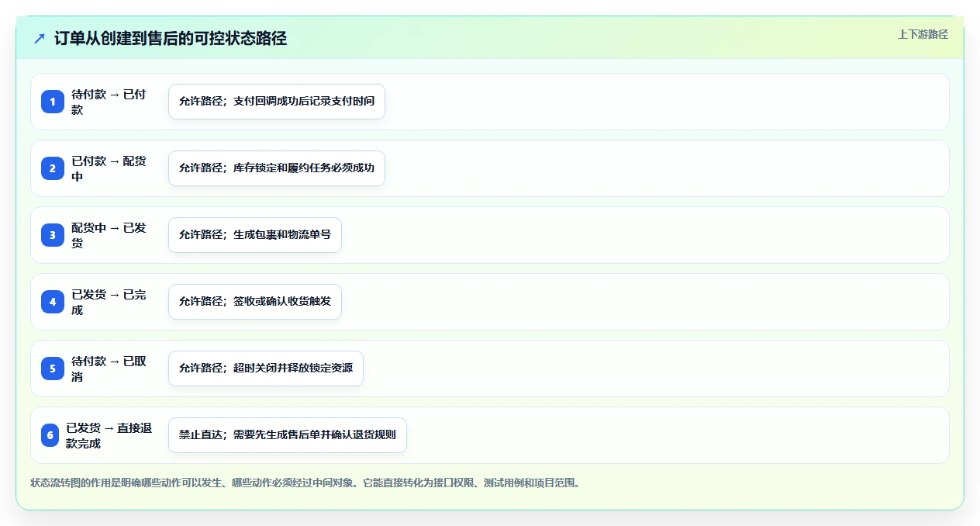Image resolution: width=980 pixels, height=526 pixels.
Task: Select the 已发货 → 已完成 transition label
Action: click(x=109, y=302)
